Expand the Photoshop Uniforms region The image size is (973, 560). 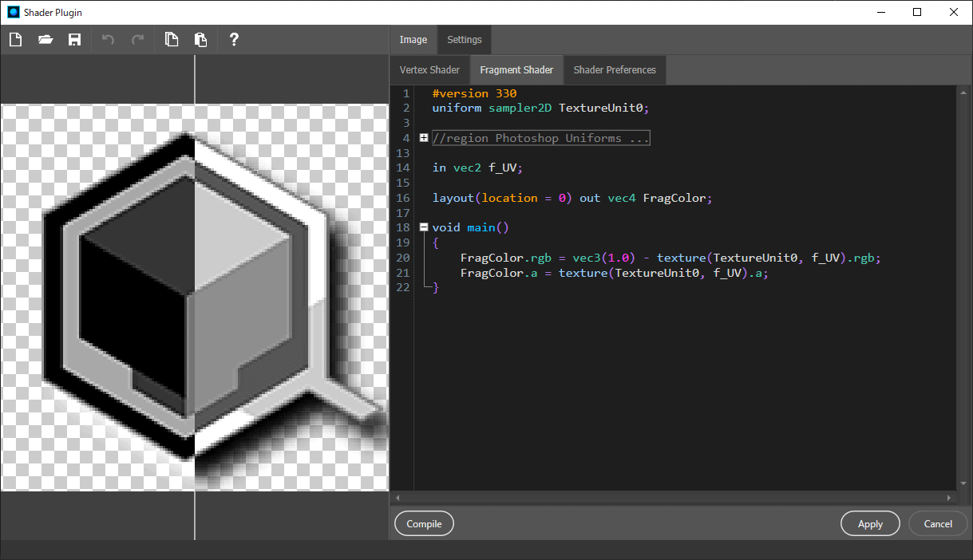pyautogui.click(x=424, y=138)
